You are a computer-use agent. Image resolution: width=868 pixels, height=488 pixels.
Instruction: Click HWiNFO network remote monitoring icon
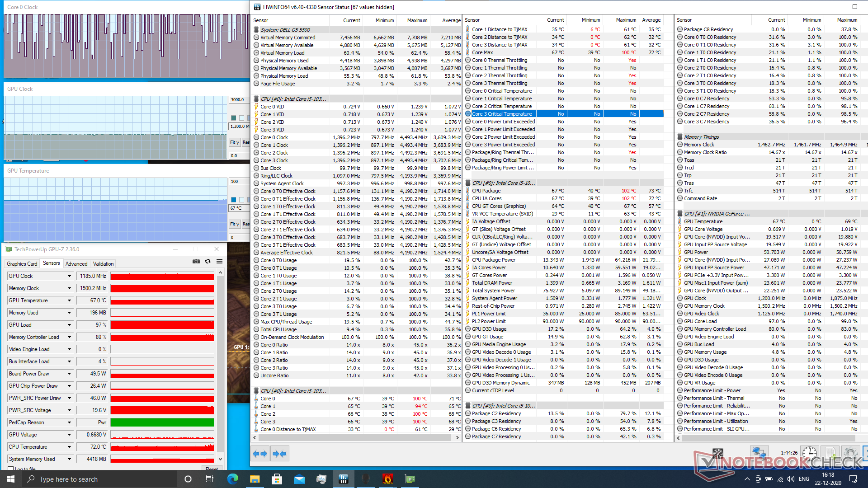click(759, 452)
